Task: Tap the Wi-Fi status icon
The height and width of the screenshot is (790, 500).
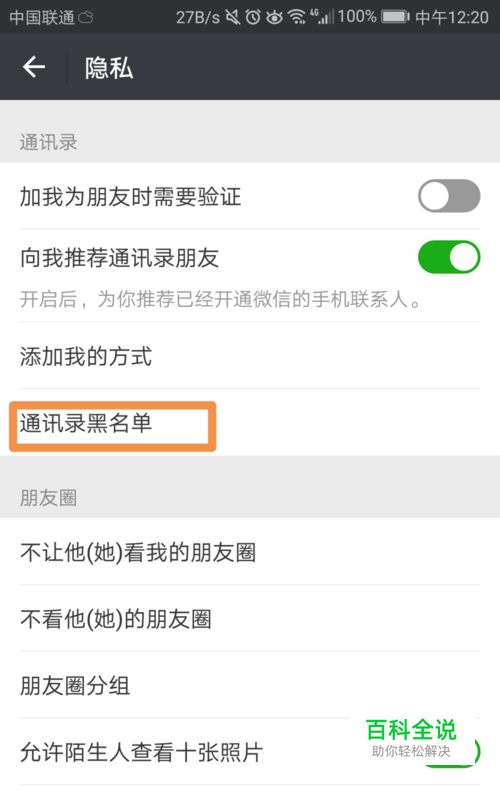Action: [297, 17]
